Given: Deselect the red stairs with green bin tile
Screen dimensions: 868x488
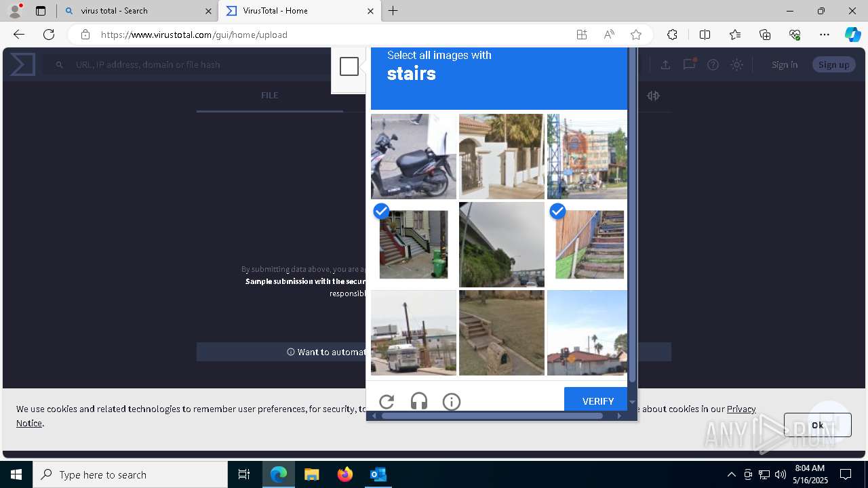Looking at the screenshot, I should point(414,245).
